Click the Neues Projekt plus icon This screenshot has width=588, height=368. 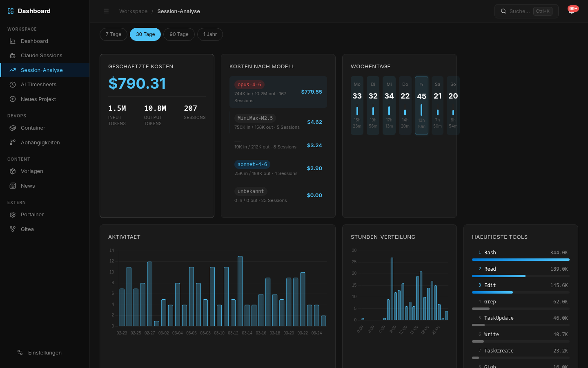(x=12, y=99)
